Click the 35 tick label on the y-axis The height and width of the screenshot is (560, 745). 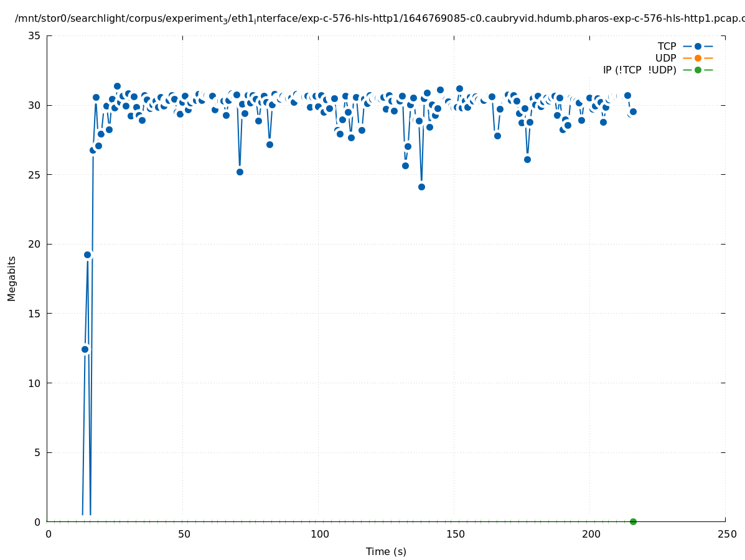pos(35,35)
